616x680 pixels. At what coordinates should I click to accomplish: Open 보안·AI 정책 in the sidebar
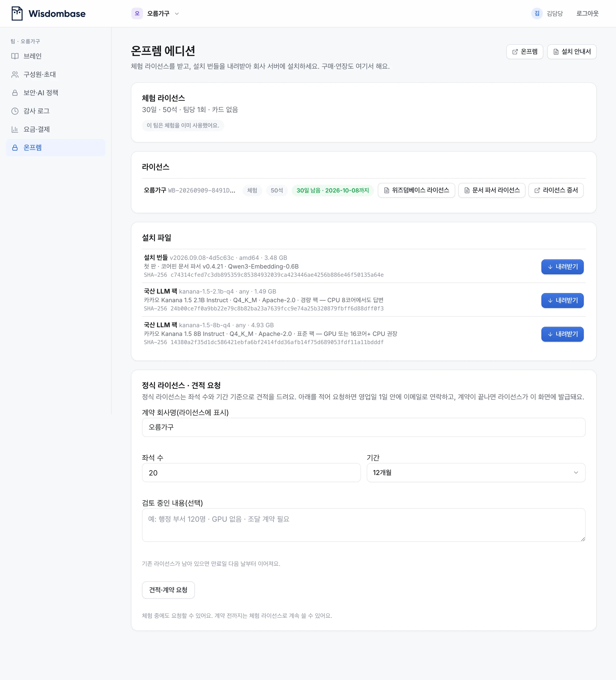click(x=56, y=93)
